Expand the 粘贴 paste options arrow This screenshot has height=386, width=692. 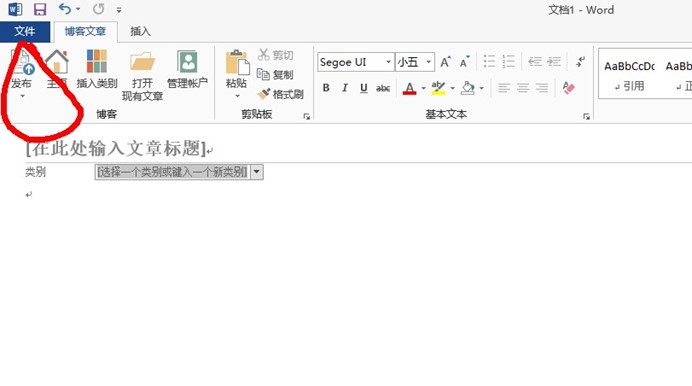click(237, 96)
